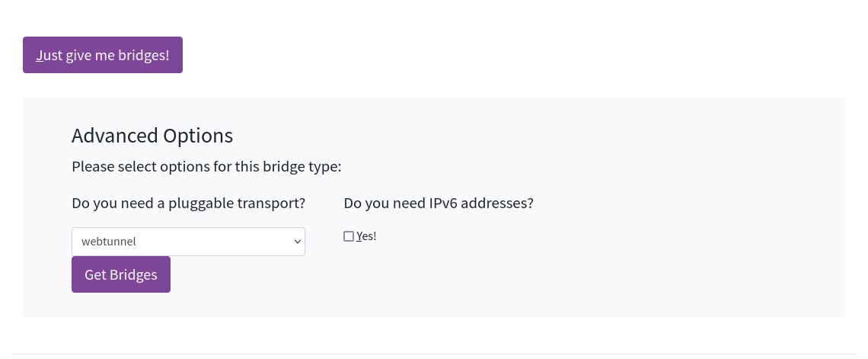Click the "Just give me bridges!" button
This screenshot has width=868, height=359.
pos(103,55)
